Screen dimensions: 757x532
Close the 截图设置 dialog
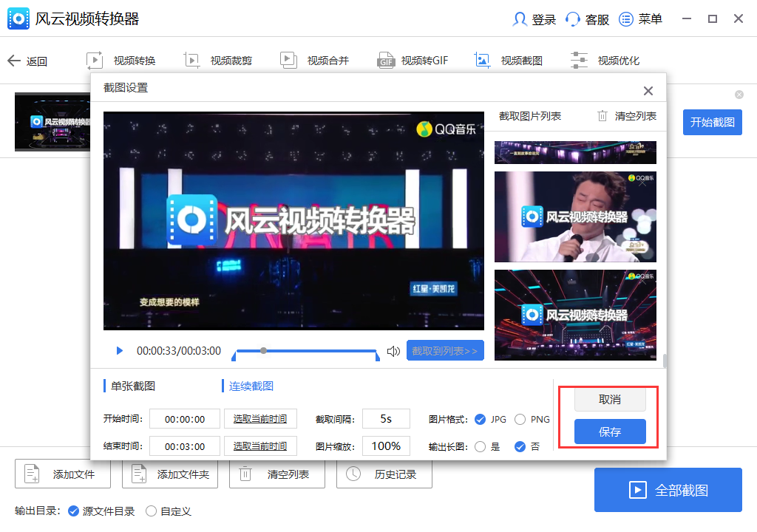click(x=648, y=91)
